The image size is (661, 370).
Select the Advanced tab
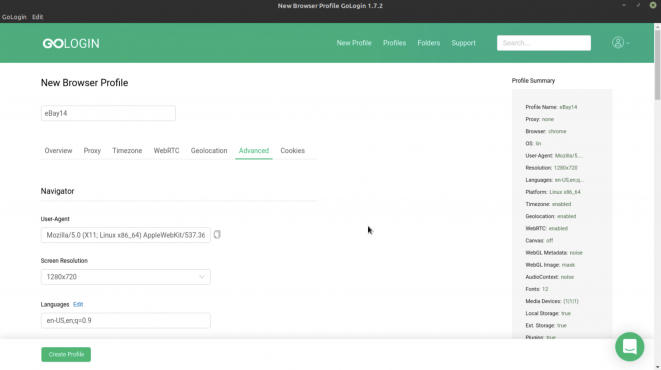tap(254, 150)
